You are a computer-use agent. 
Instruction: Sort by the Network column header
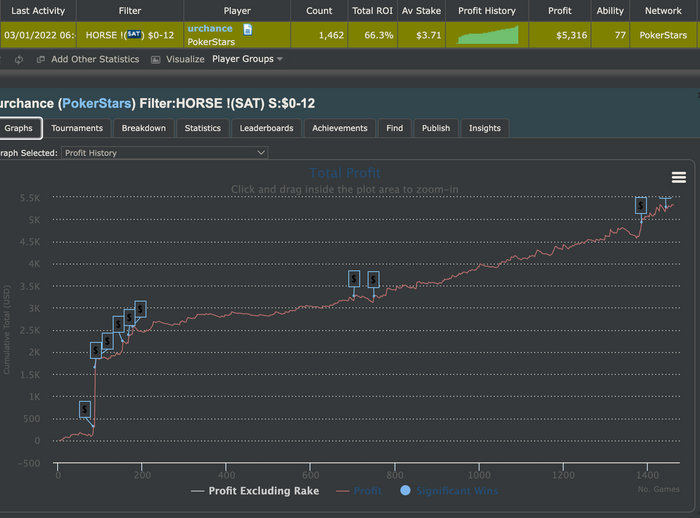[x=663, y=11]
